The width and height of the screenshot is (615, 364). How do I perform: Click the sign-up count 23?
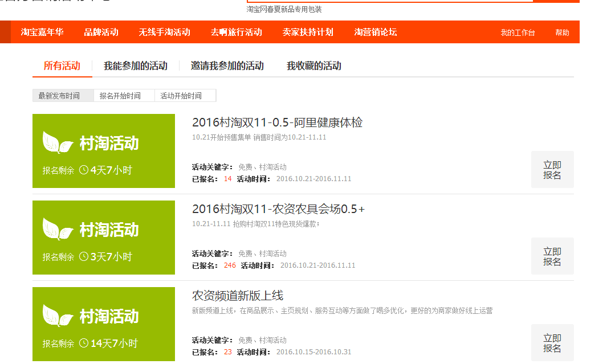[227, 352]
